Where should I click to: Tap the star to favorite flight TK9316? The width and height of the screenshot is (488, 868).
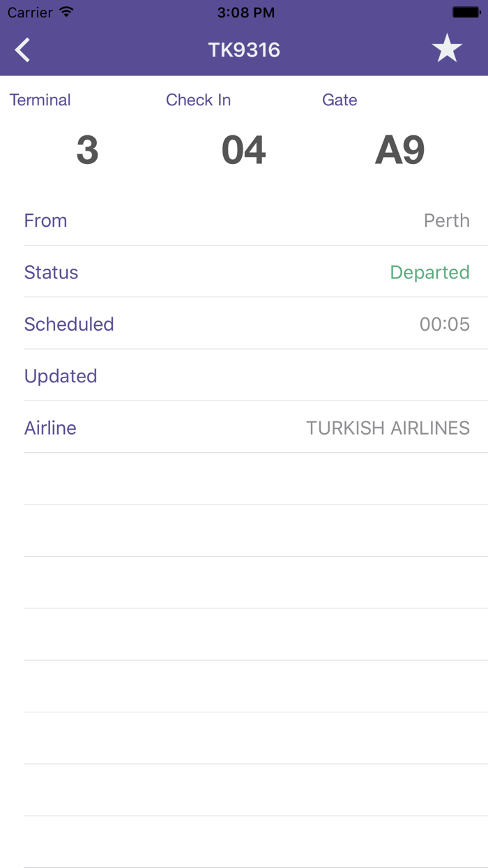[447, 49]
